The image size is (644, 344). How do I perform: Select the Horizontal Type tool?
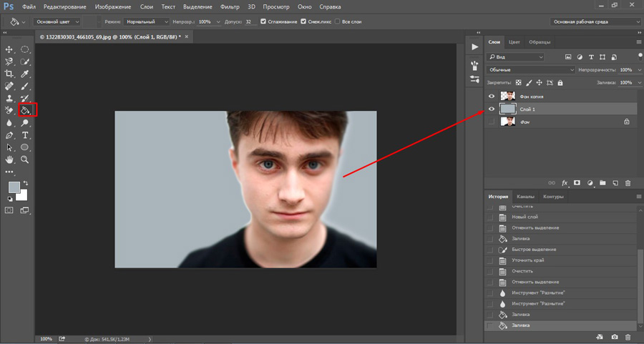[25, 134]
